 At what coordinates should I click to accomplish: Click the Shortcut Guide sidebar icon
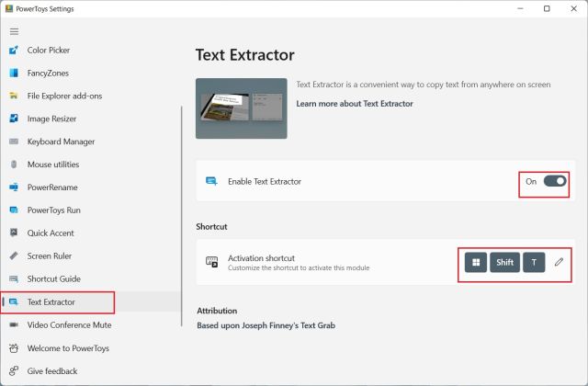(14, 278)
